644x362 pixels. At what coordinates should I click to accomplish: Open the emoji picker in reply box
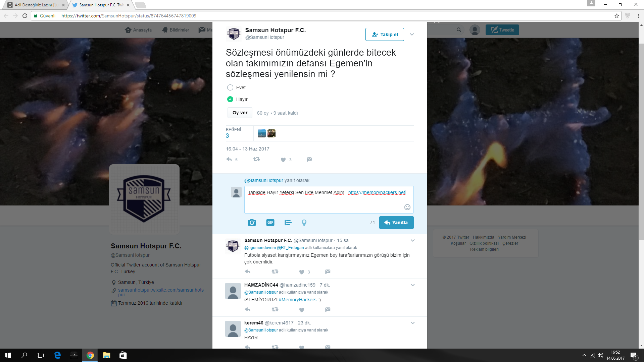click(x=407, y=207)
